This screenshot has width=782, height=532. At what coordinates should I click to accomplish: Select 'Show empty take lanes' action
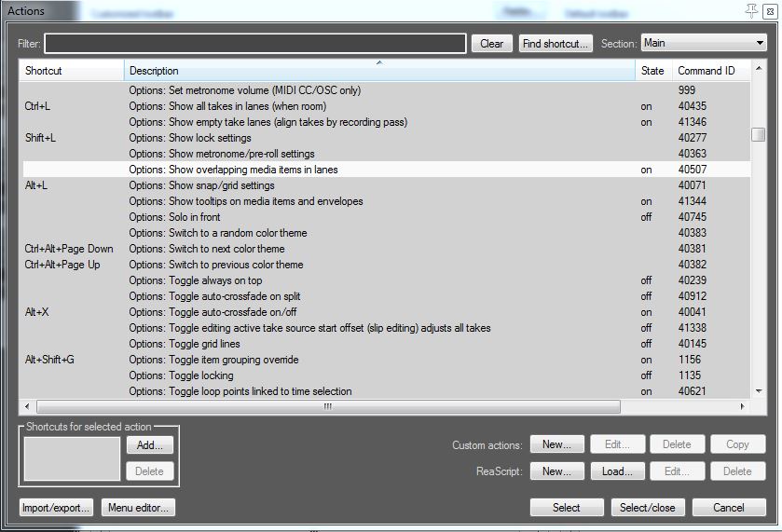click(x=387, y=122)
